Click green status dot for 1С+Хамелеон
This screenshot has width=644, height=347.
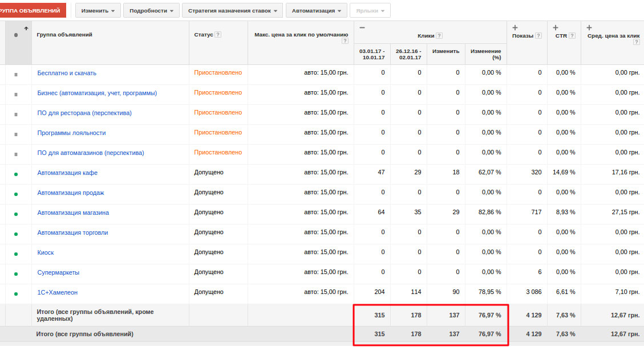[16, 293]
